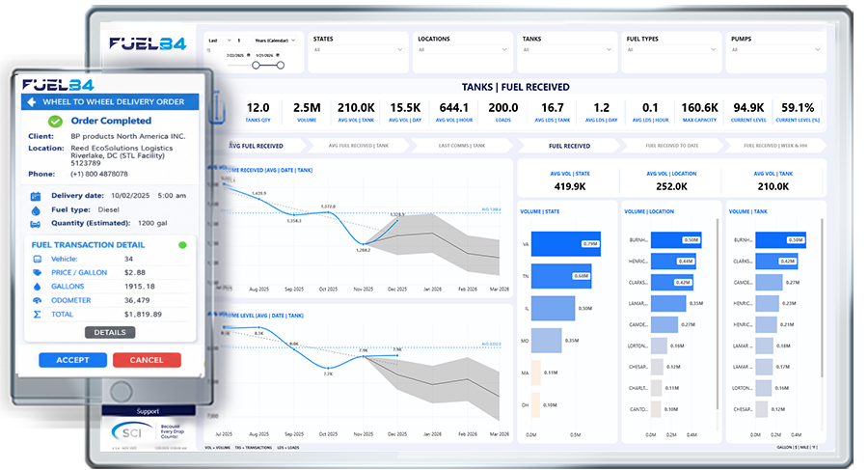Screen dimensions: 868x470
Task: Click the SCI logo in the dashboard sidebar
Action: 130,432
